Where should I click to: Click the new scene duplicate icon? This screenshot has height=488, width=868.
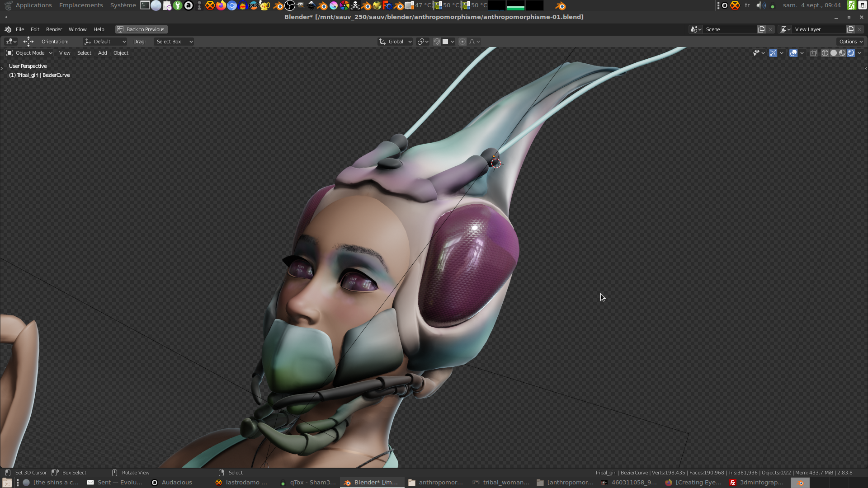(x=761, y=29)
